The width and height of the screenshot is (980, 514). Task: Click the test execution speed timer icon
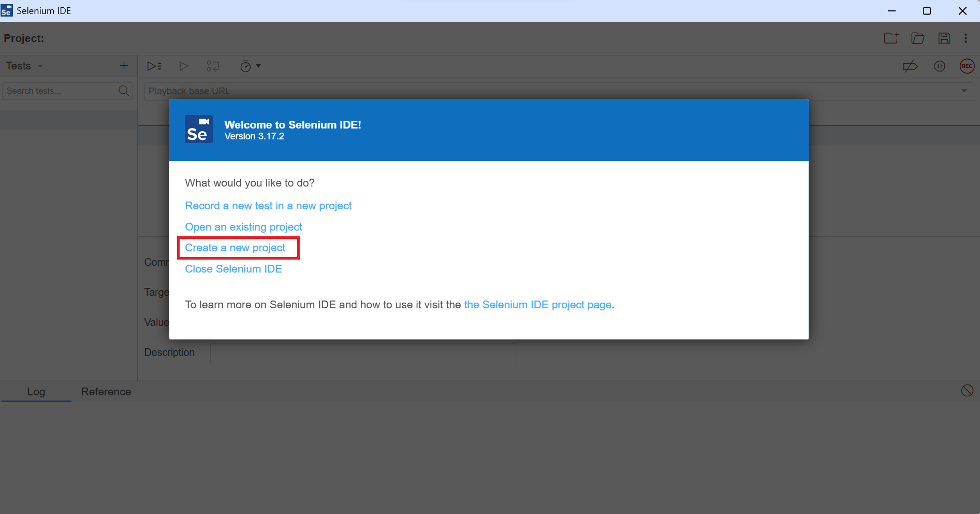pos(245,66)
